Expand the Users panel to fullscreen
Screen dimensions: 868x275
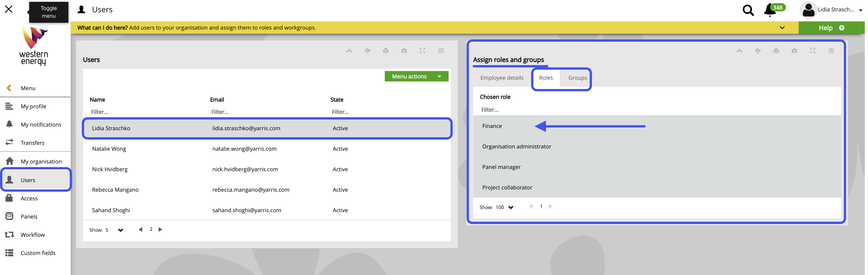422,51
